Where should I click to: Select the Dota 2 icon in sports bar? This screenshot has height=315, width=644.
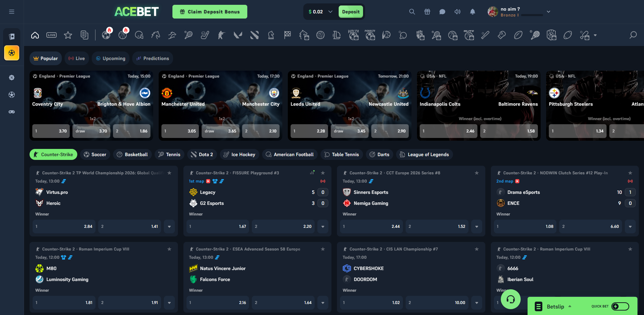(255, 35)
